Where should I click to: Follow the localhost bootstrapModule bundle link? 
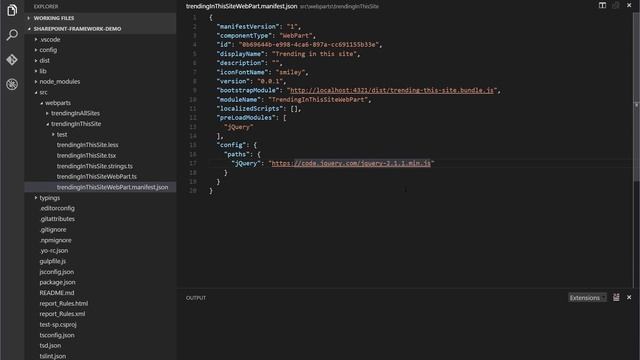click(x=391, y=90)
